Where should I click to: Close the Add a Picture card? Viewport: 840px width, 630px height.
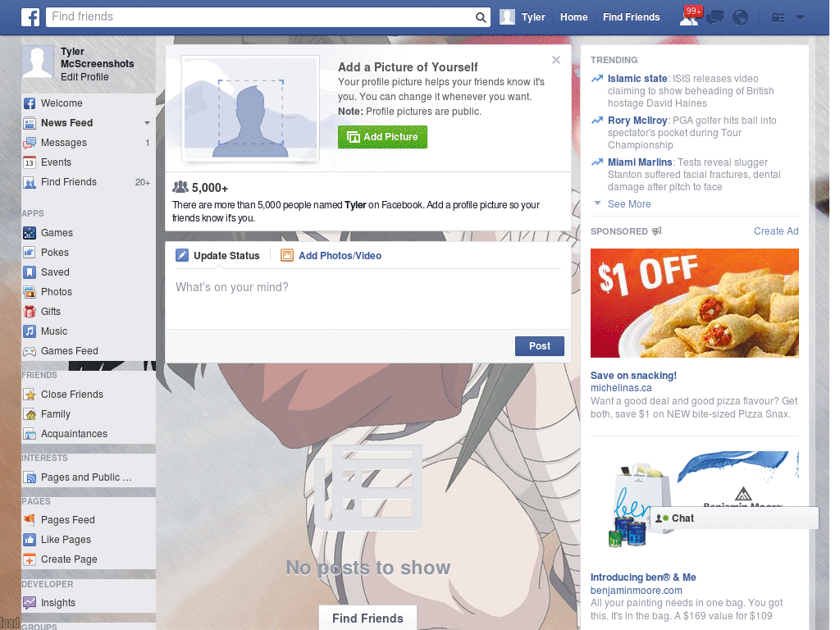(x=556, y=60)
